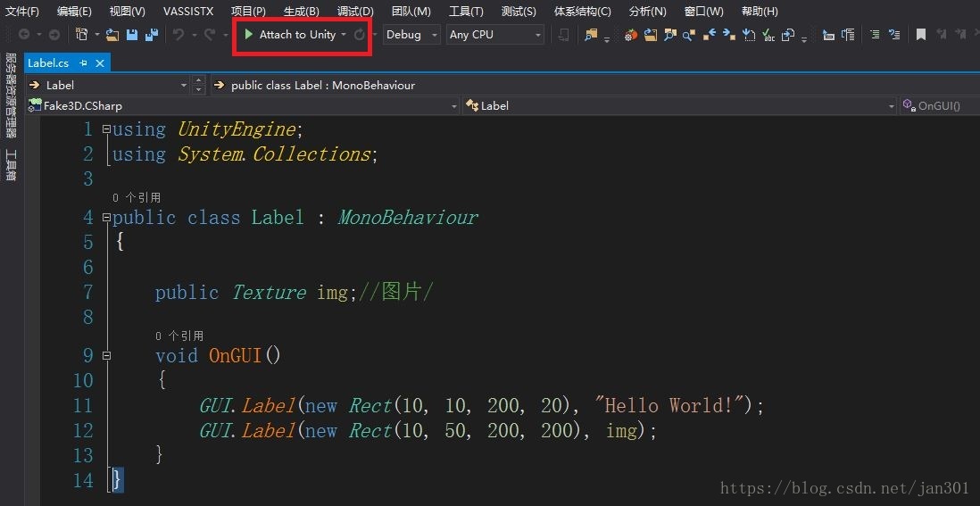Image resolution: width=980 pixels, height=506 pixels.
Task: Click the Navigate Forward arrow icon
Action: [54, 35]
